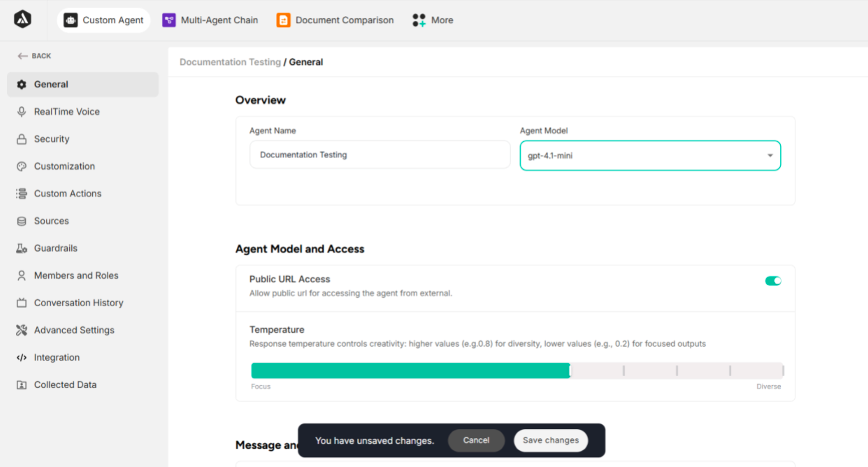868x467 pixels.
Task: Expand the More menu in top bar
Action: [x=433, y=20]
